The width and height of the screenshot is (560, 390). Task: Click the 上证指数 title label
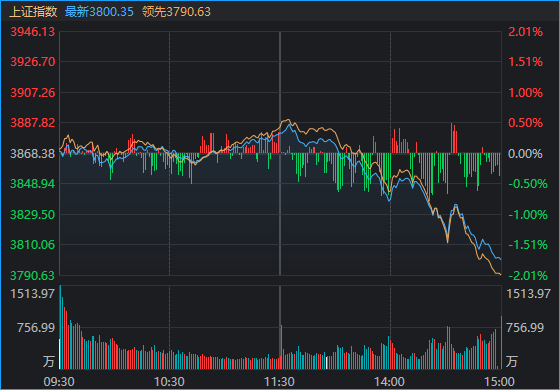point(33,12)
